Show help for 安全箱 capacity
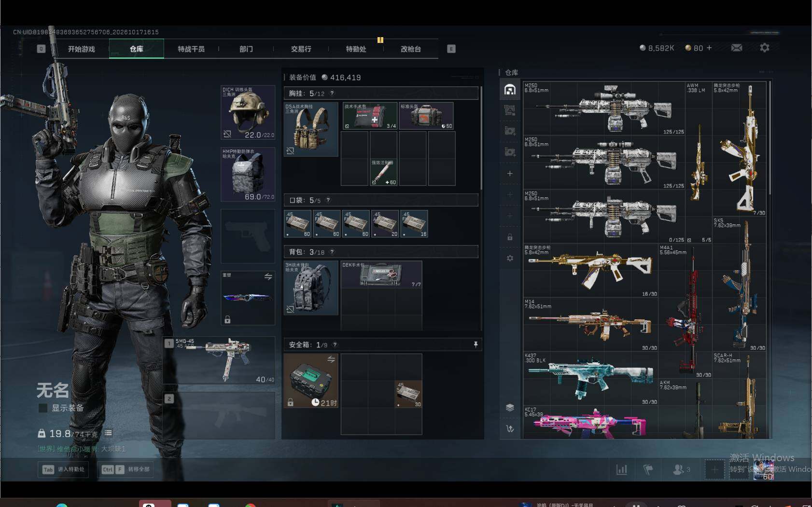 pyautogui.click(x=335, y=344)
